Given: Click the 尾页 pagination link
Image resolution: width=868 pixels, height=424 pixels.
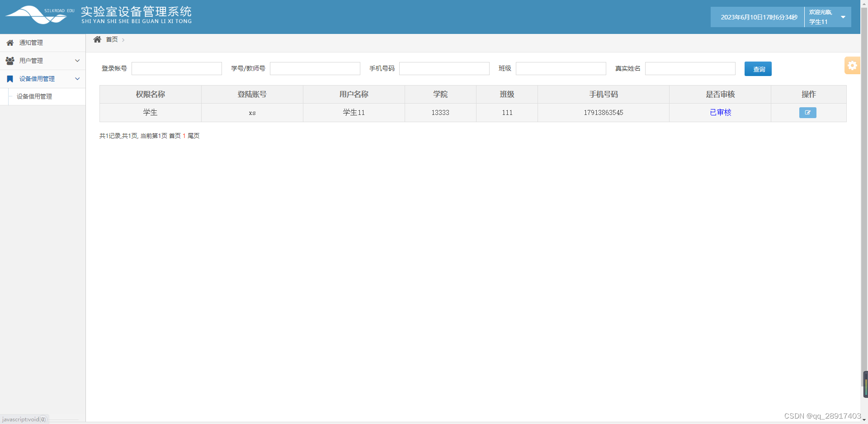Looking at the screenshot, I should coord(193,136).
